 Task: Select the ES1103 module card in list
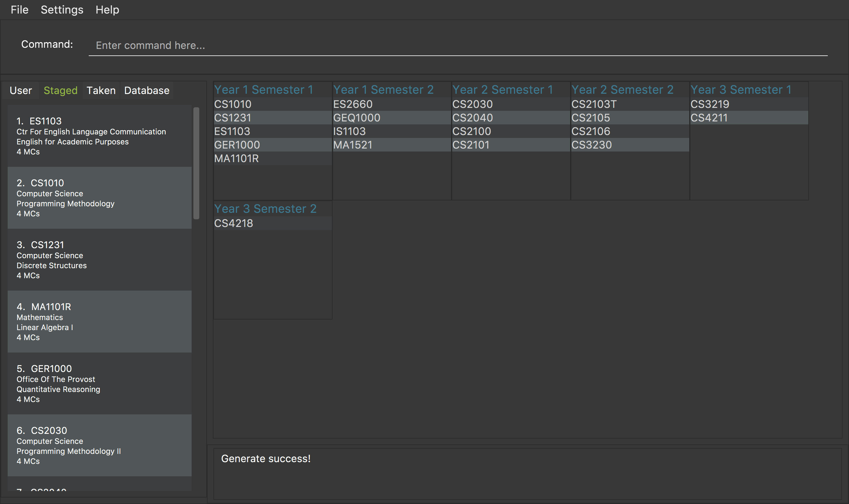tap(100, 136)
